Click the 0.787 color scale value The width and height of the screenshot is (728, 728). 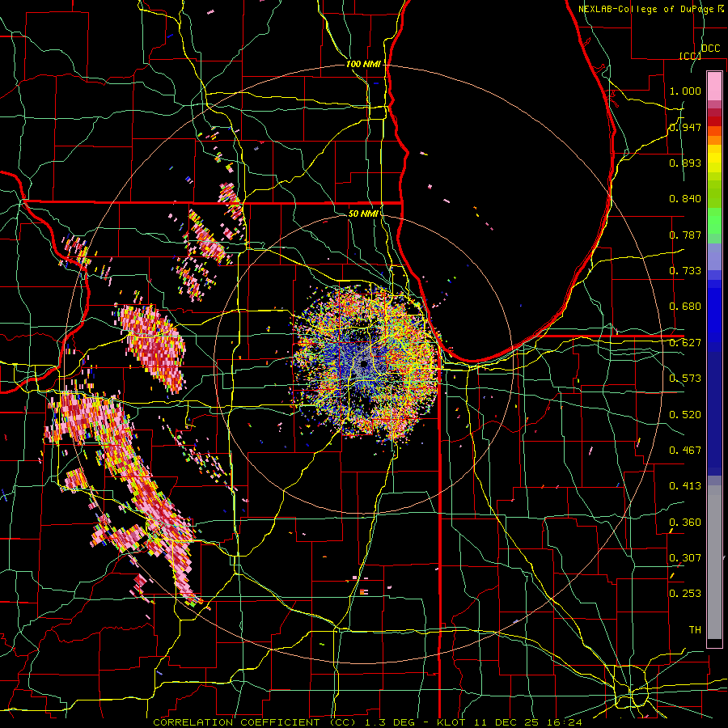point(685,235)
